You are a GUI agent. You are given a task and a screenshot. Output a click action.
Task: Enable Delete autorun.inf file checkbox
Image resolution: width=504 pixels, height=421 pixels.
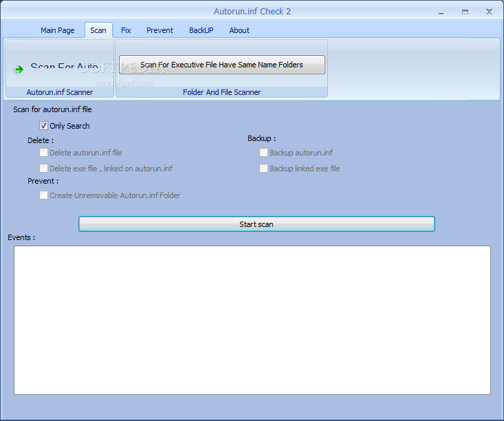point(44,153)
